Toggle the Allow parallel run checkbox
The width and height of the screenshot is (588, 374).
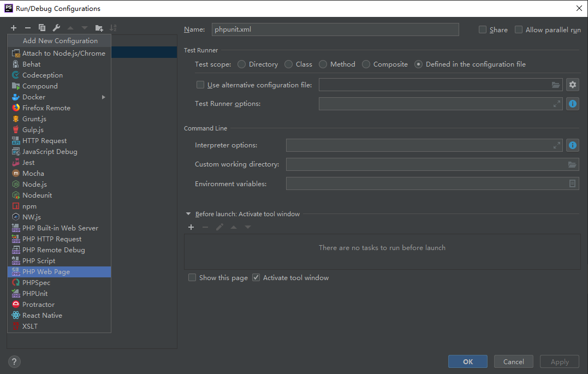click(519, 30)
